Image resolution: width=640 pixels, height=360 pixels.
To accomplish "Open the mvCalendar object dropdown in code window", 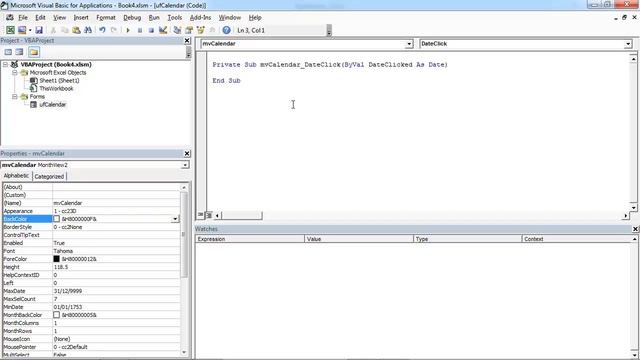I will [409, 44].
